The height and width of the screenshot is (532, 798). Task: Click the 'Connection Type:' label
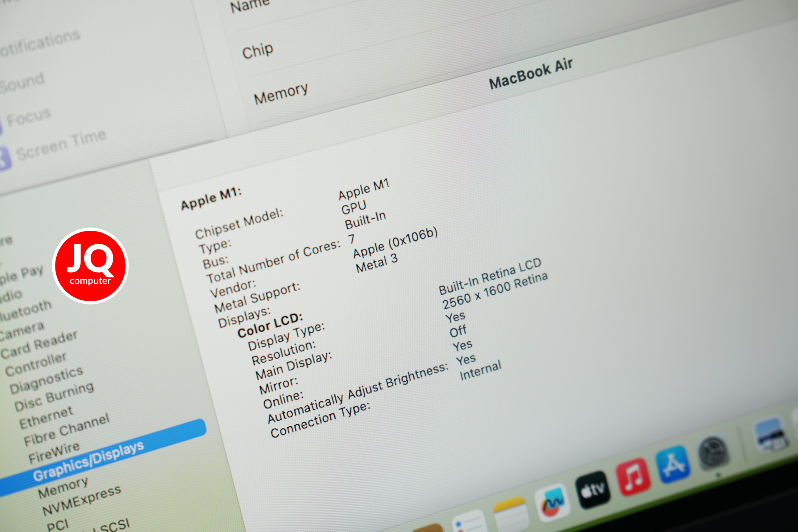coord(320,420)
